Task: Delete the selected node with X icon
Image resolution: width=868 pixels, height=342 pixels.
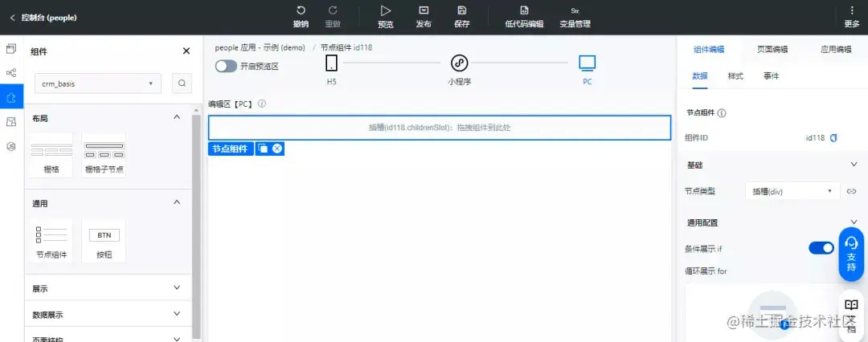Action: tap(277, 149)
